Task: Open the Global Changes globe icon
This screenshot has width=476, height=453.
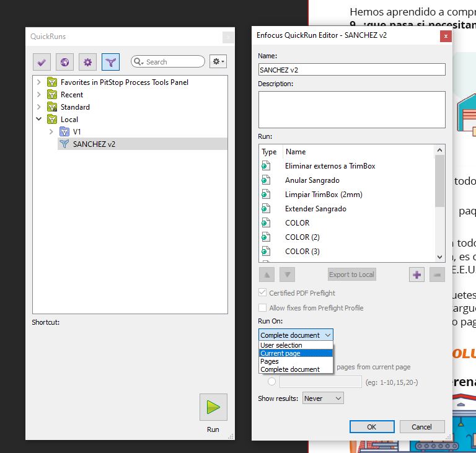Action: (64, 62)
